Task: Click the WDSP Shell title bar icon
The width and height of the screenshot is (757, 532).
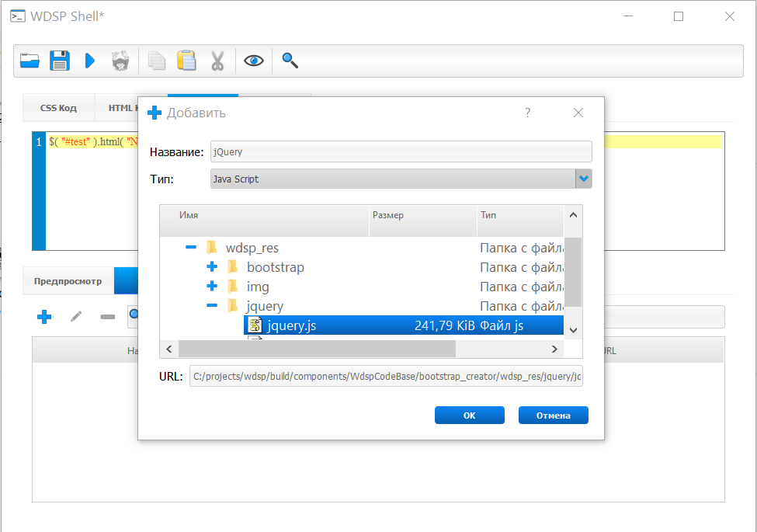Action: coord(18,16)
